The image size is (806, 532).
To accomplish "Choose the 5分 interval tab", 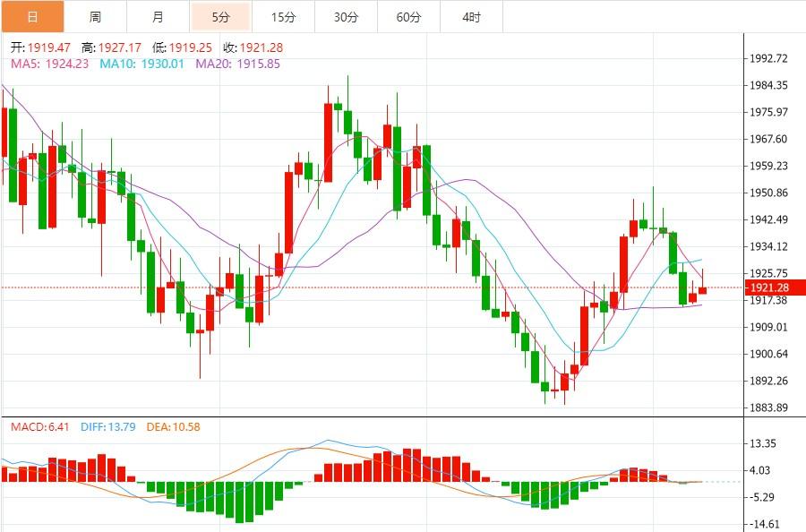I will (220, 17).
